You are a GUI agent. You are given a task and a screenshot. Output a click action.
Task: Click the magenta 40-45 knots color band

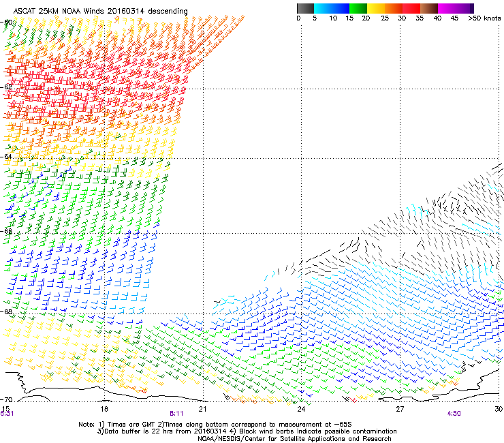click(447, 8)
